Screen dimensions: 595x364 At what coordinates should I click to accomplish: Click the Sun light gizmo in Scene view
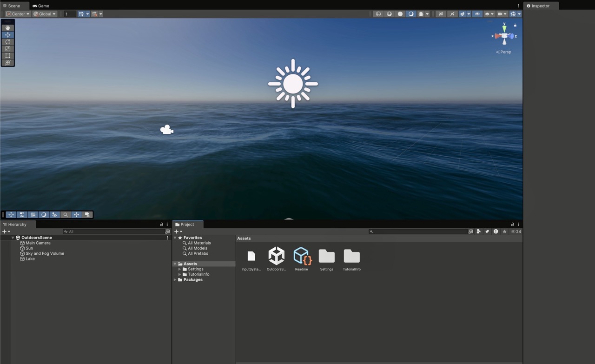(x=293, y=84)
